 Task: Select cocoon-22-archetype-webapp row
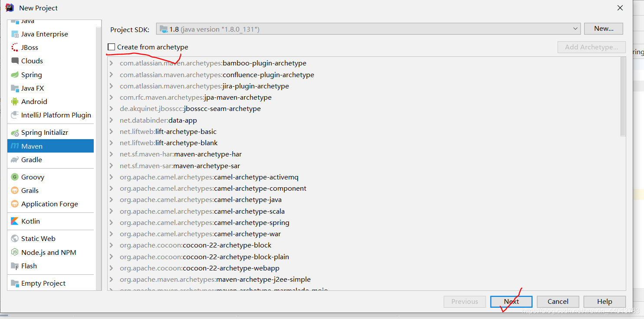364,268
